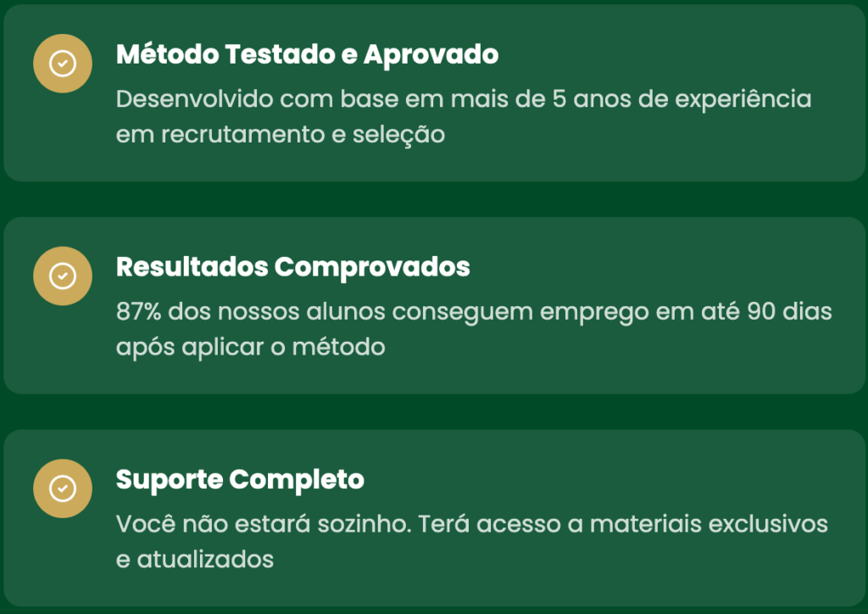Select the Suporte Completo heading
This screenshot has height=614, width=868.
pyautogui.click(x=240, y=480)
